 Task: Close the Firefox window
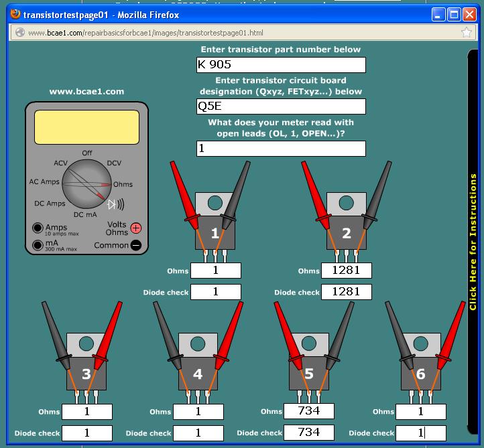469,15
